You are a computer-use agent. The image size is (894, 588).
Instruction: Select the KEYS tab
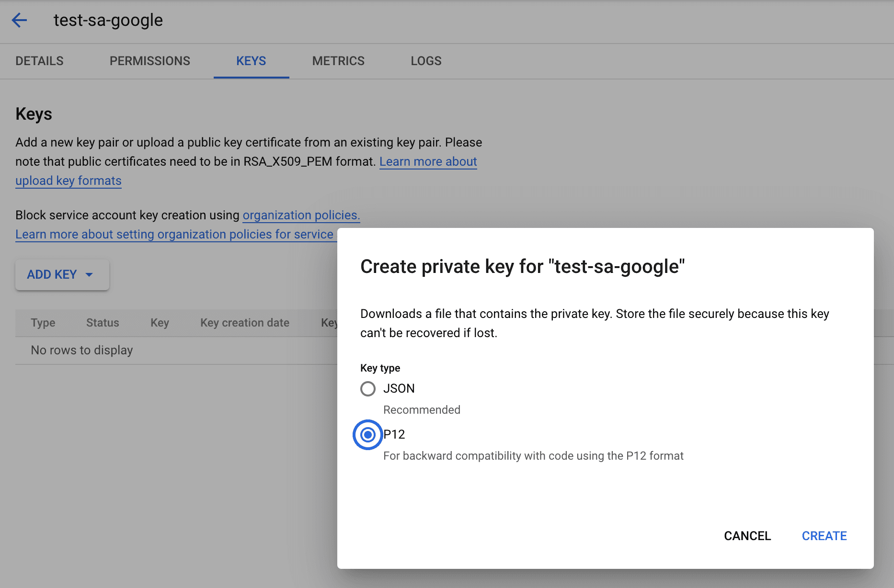pos(251,61)
